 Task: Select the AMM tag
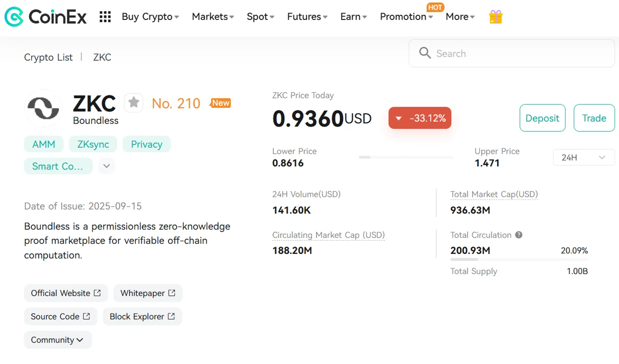click(44, 144)
